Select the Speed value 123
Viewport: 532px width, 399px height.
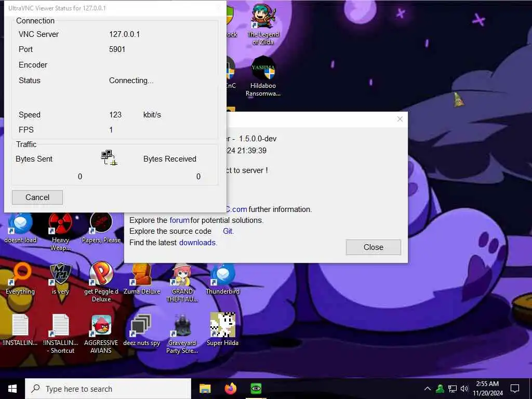(115, 115)
